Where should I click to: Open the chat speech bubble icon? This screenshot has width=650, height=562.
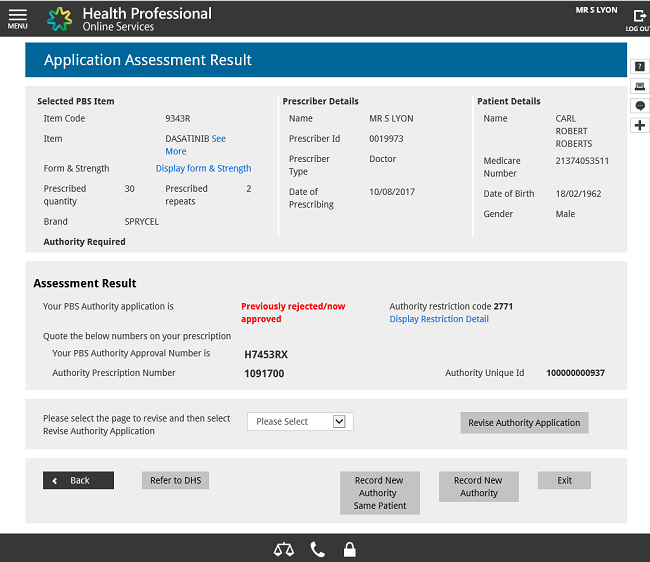pos(640,106)
